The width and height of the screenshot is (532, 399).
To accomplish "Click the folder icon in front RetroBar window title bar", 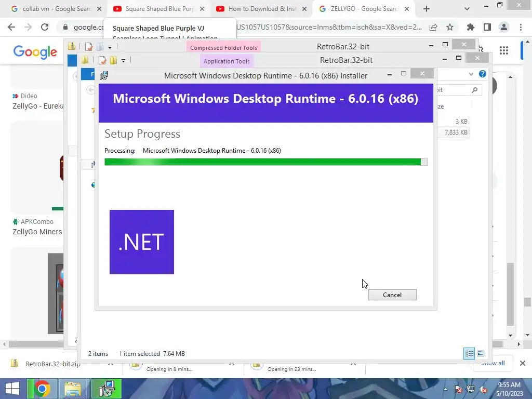I will 85,60.
